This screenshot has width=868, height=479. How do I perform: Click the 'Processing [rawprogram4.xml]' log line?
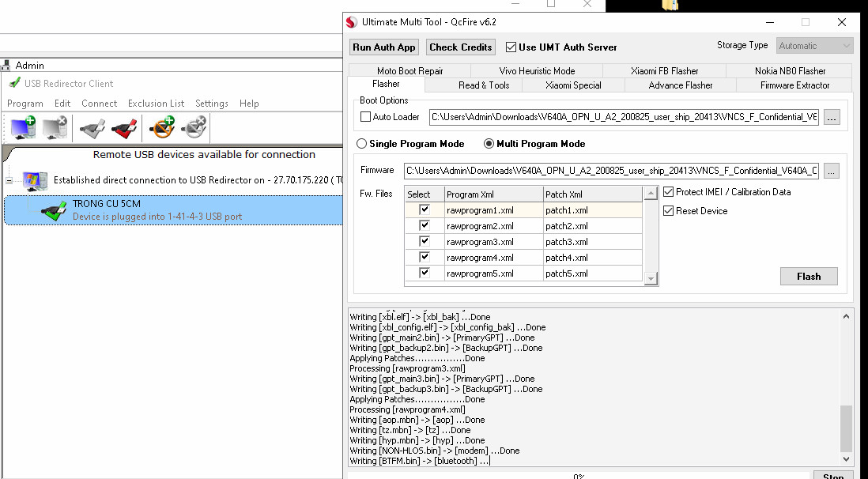[x=407, y=409]
